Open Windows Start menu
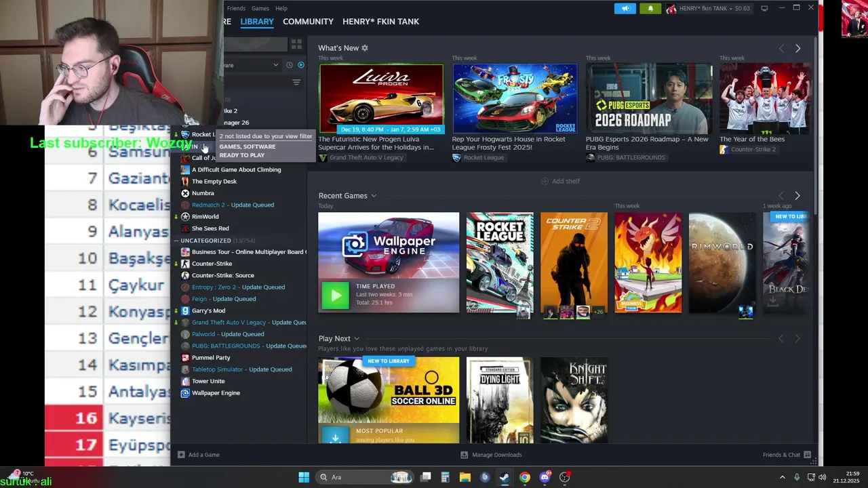The width and height of the screenshot is (868, 488). (304, 477)
